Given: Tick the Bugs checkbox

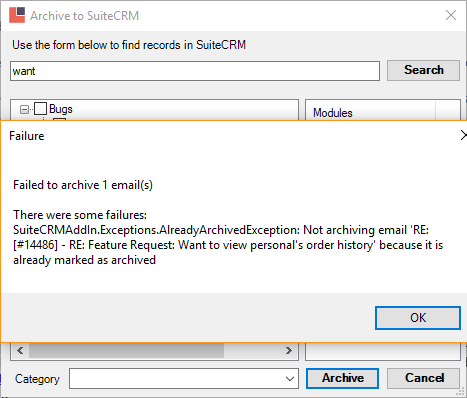Looking at the screenshot, I should click(40, 109).
